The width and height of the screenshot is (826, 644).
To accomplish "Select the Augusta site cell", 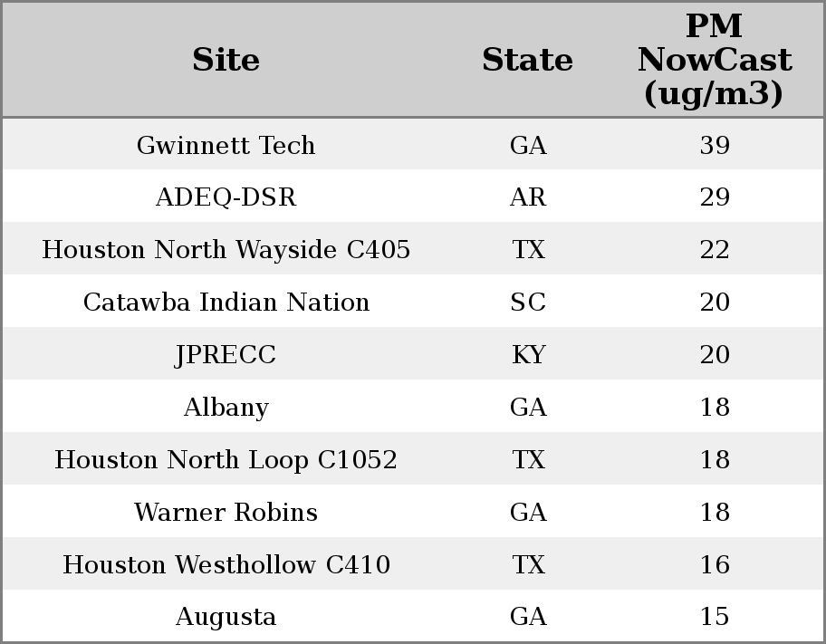I will click(226, 617).
